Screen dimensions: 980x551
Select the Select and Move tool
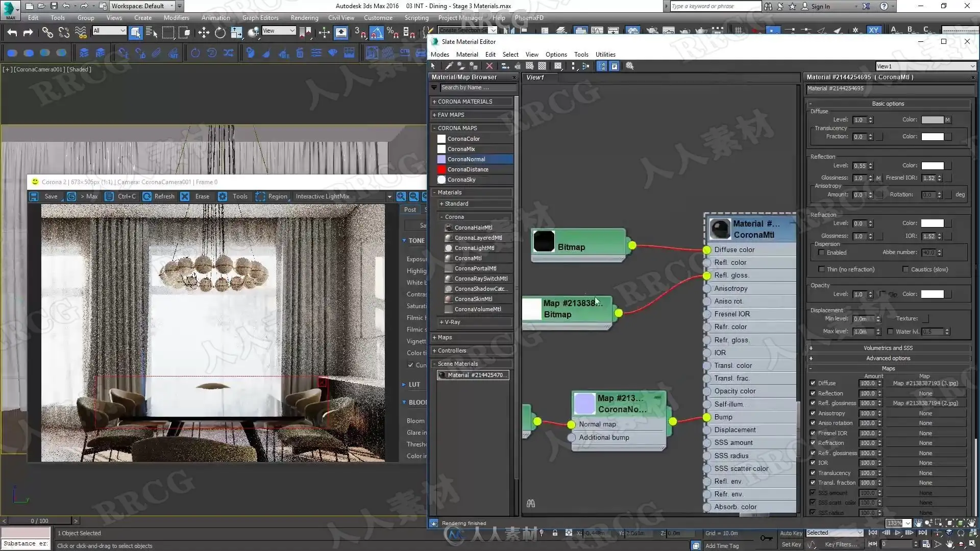tap(204, 33)
